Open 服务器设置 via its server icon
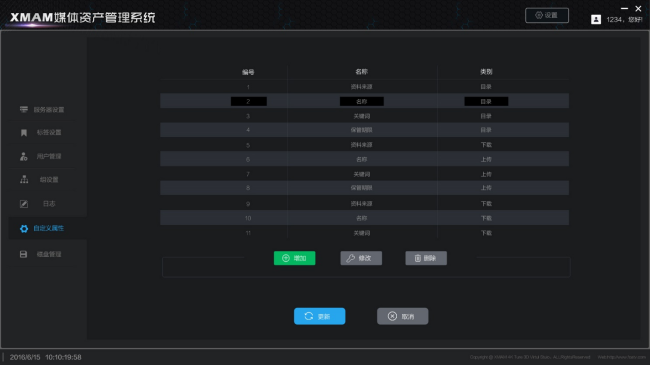 tap(24, 109)
